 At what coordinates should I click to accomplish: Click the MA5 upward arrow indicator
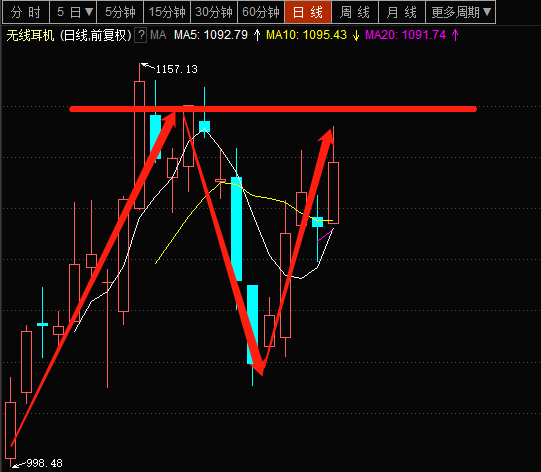coord(257,35)
